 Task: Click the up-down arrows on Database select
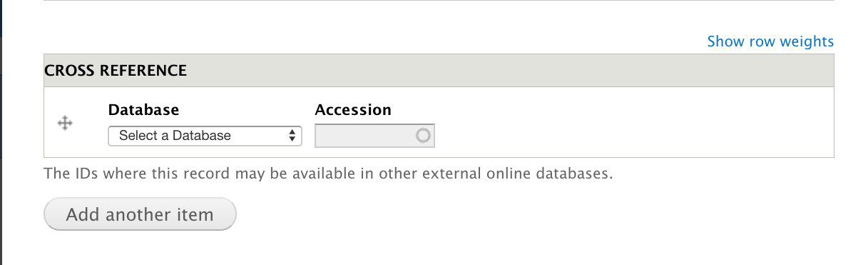tap(292, 135)
